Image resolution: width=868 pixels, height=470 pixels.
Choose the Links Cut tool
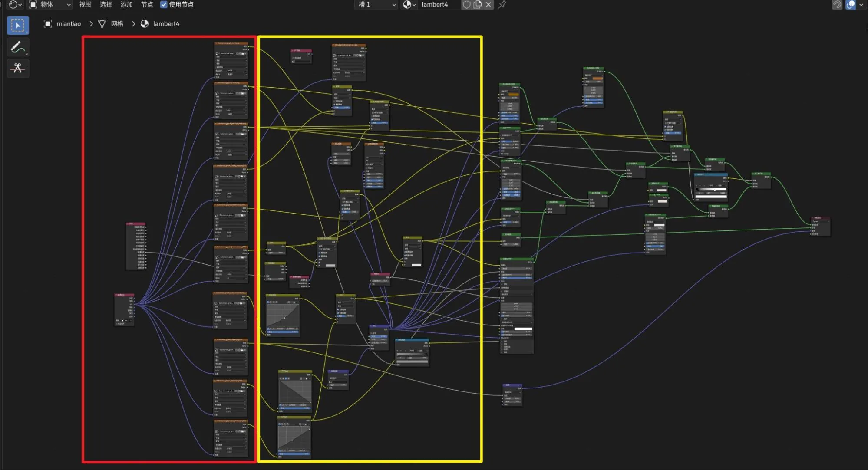18,68
